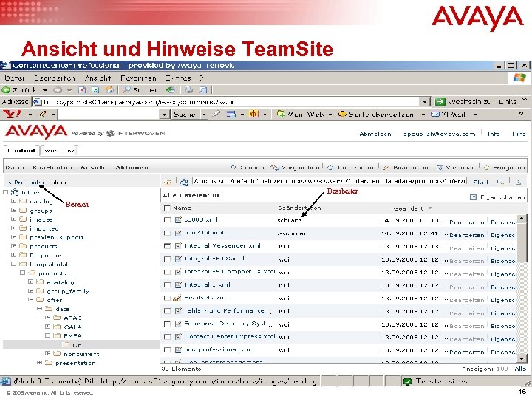Open the browser Favoriten menu
This screenshot has width=532, height=399.
(x=138, y=78)
